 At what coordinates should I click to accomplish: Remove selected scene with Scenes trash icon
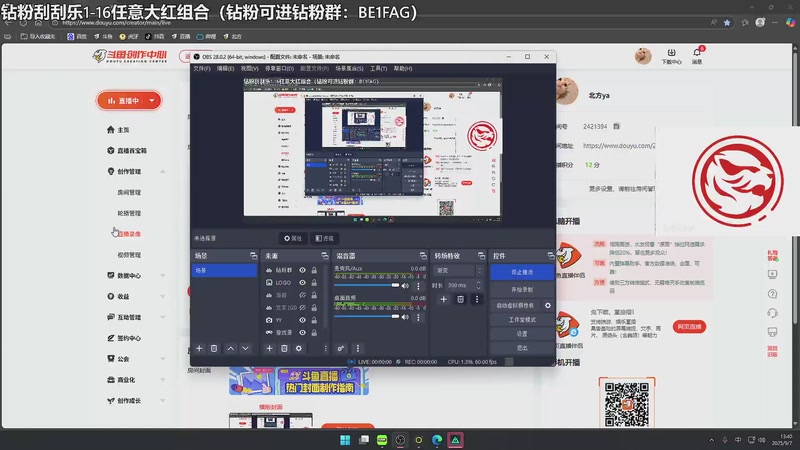214,348
